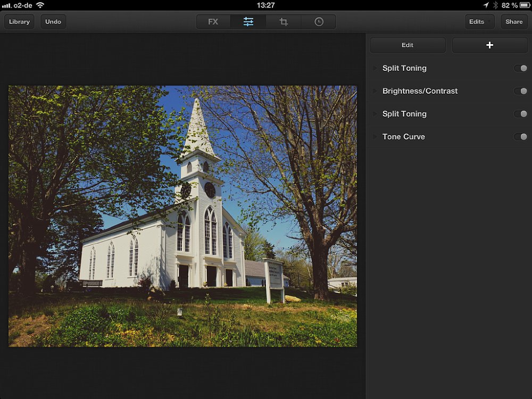
Task: Open the adjustments sliders panel icon
Action: (248, 22)
